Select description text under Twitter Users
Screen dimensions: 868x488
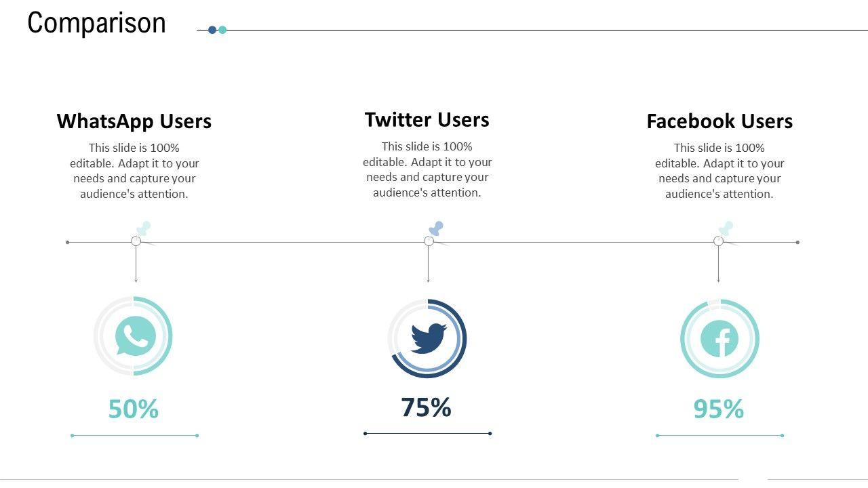(x=427, y=169)
